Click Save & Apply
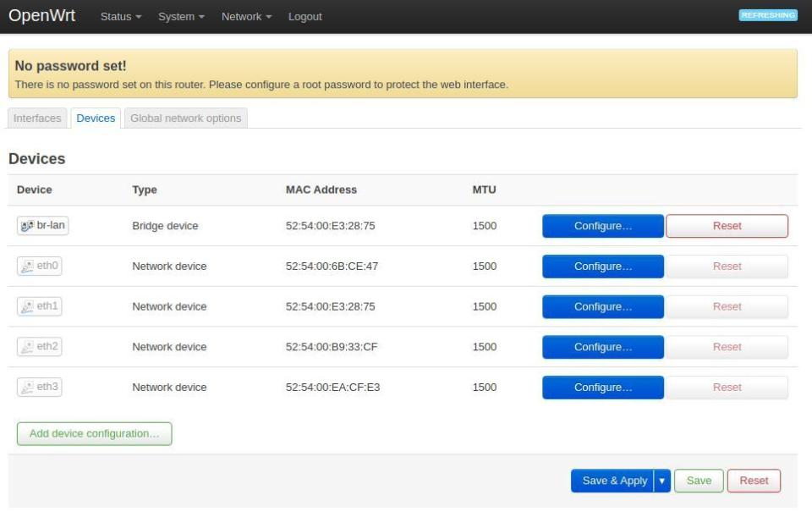812x517 pixels. click(614, 481)
